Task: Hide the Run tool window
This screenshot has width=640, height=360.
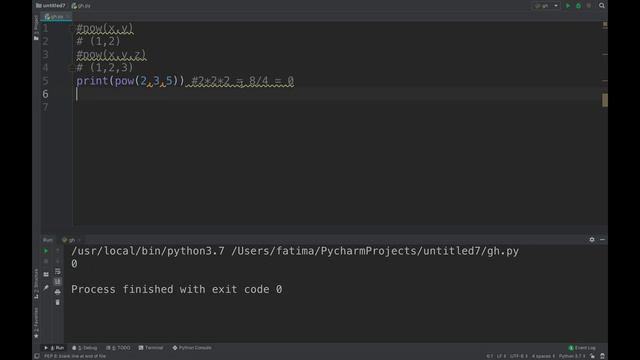Action: click(x=602, y=240)
